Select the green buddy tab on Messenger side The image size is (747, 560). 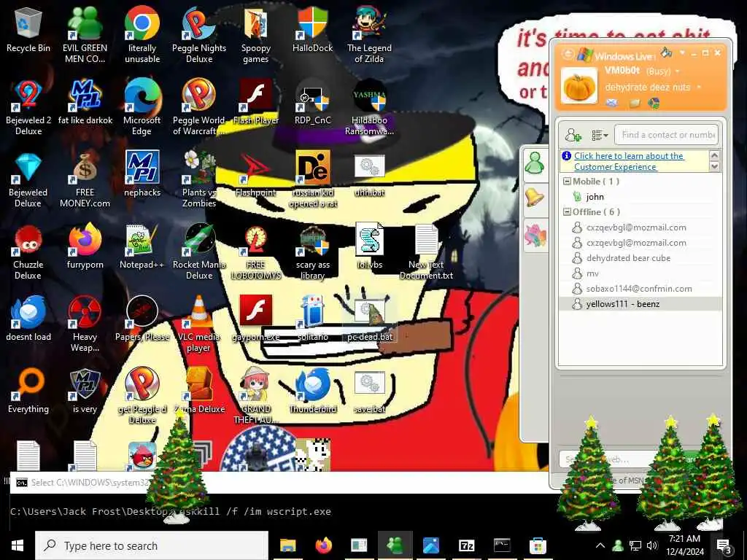[x=535, y=164]
